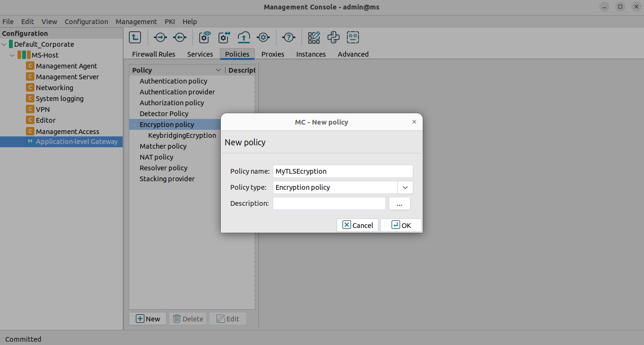This screenshot has height=345, width=644.
Task: Click the question mark status toolbar icon
Action: 288,37
